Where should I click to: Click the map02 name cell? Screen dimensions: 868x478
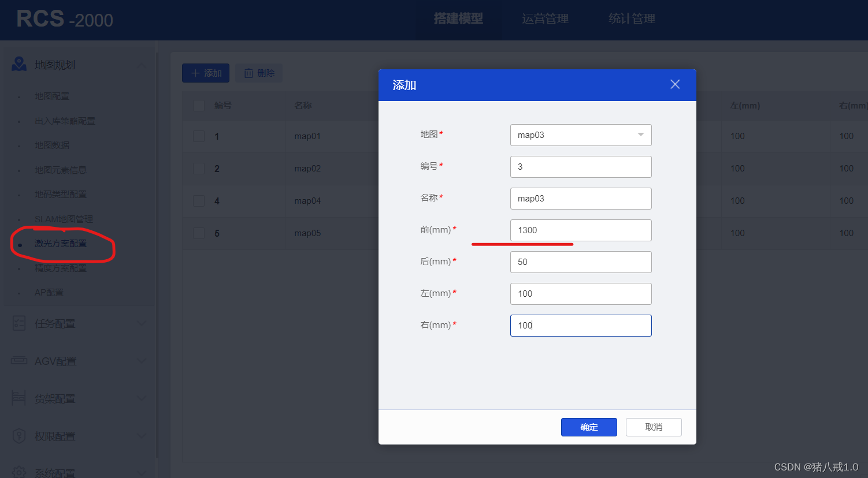[307, 169]
